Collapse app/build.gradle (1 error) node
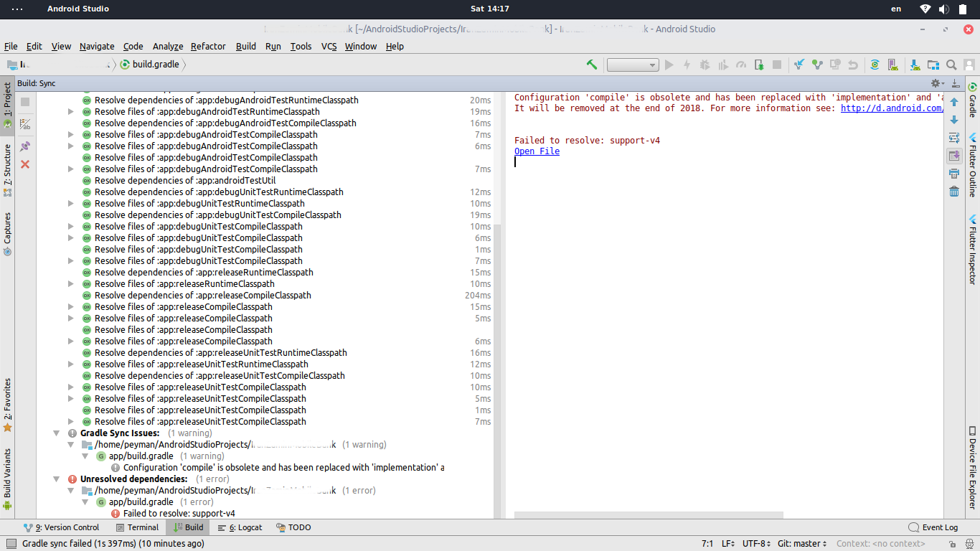 coord(85,502)
